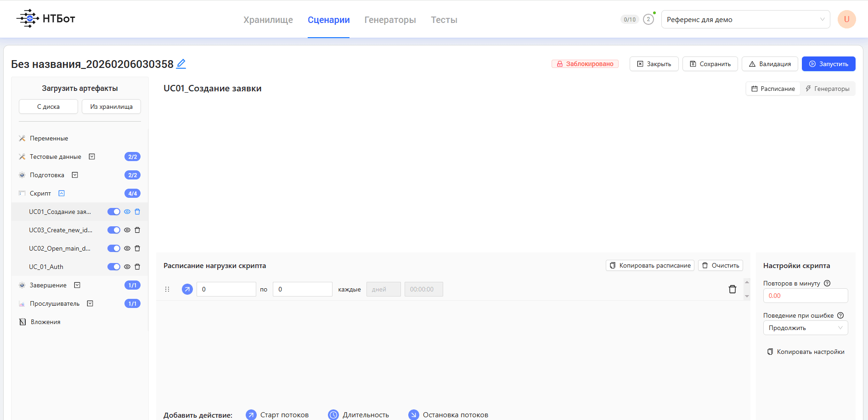Click the Прослушиватель chart icon
Screen dimensions: 868x420
22,303
